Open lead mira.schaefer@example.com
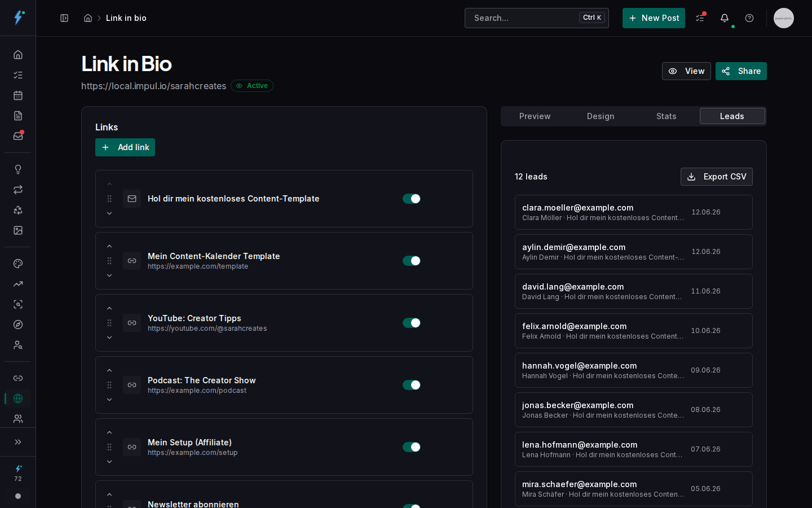 coord(633,489)
